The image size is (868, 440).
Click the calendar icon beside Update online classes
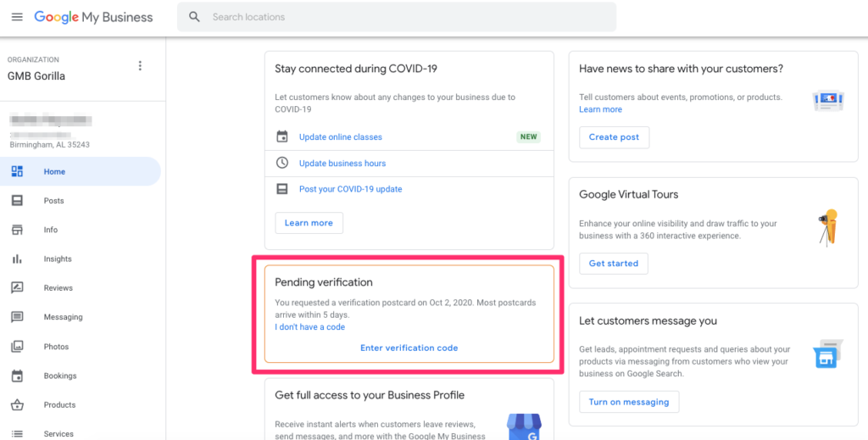pyautogui.click(x=282, y=136)
